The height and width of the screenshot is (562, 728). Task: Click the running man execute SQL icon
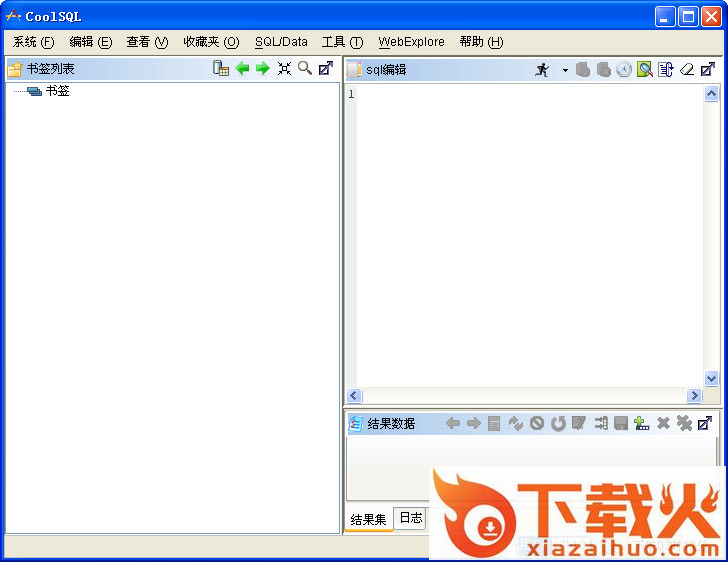pyautogui.click(x=542, y=69)
